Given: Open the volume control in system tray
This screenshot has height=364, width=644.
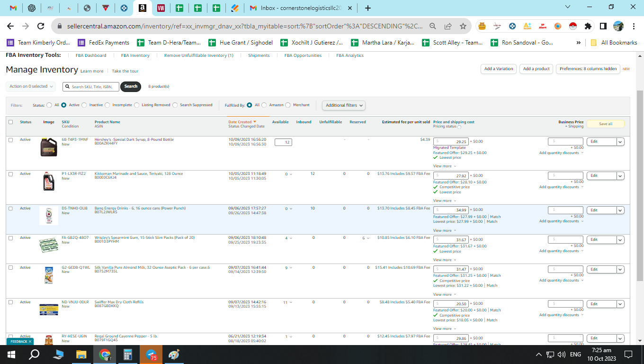Looking at the screenshot, I should pyautogui.click(x=562, y=355).
